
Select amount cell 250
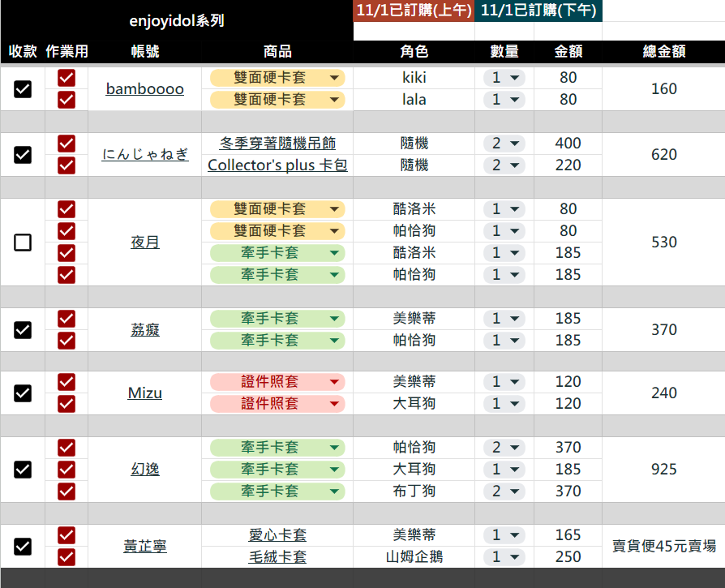(x=568, y=557)
